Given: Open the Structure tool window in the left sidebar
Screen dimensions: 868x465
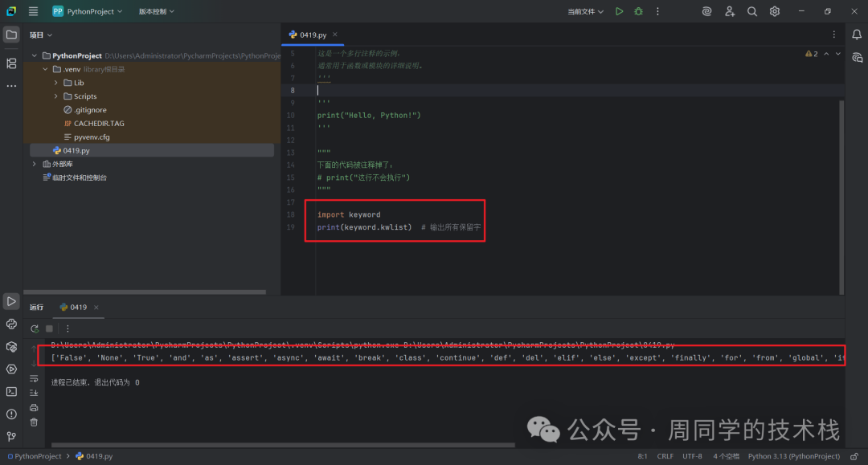Looking at the screenshot, I should click(11, 63).
